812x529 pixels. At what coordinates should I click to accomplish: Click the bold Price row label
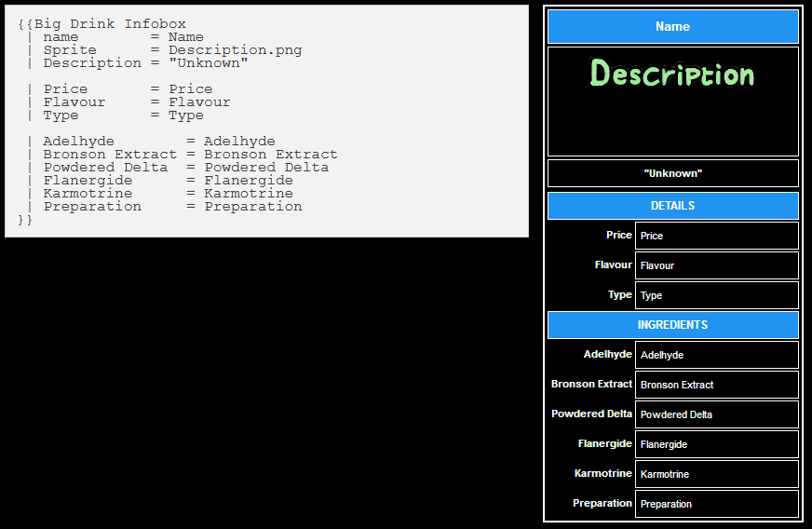(618, 236)
